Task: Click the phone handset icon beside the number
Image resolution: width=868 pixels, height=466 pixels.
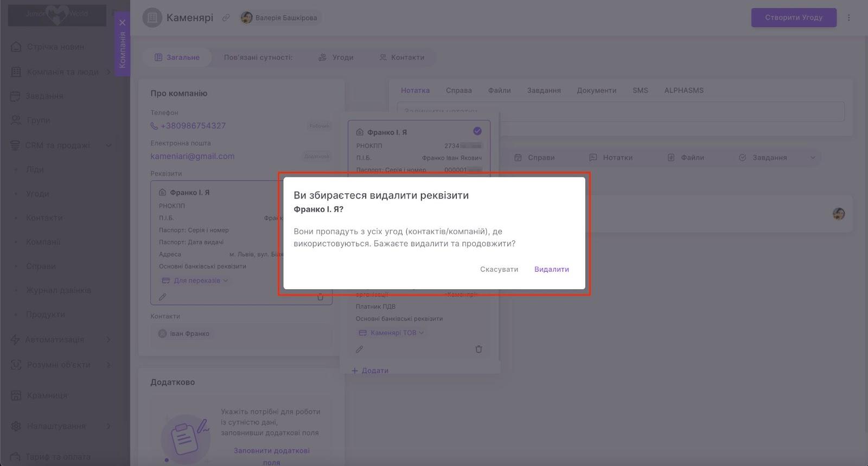Action: click(154, 126)
